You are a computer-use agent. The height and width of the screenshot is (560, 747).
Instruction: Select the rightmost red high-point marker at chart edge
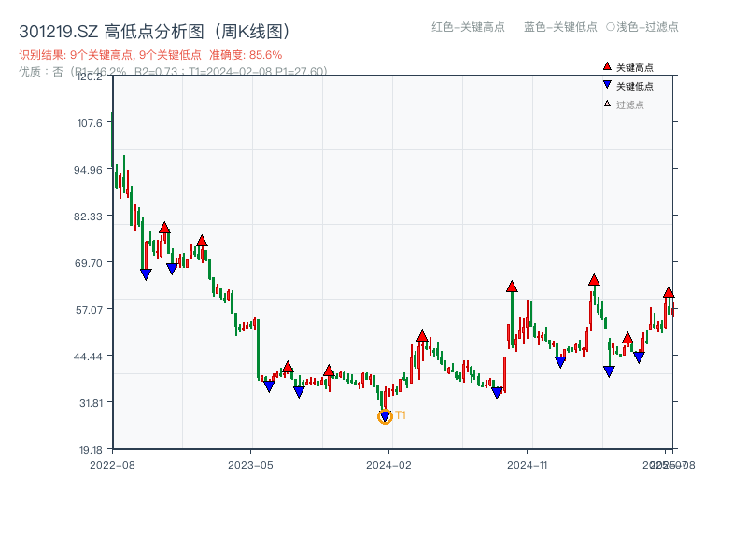(x=669, y=292)
